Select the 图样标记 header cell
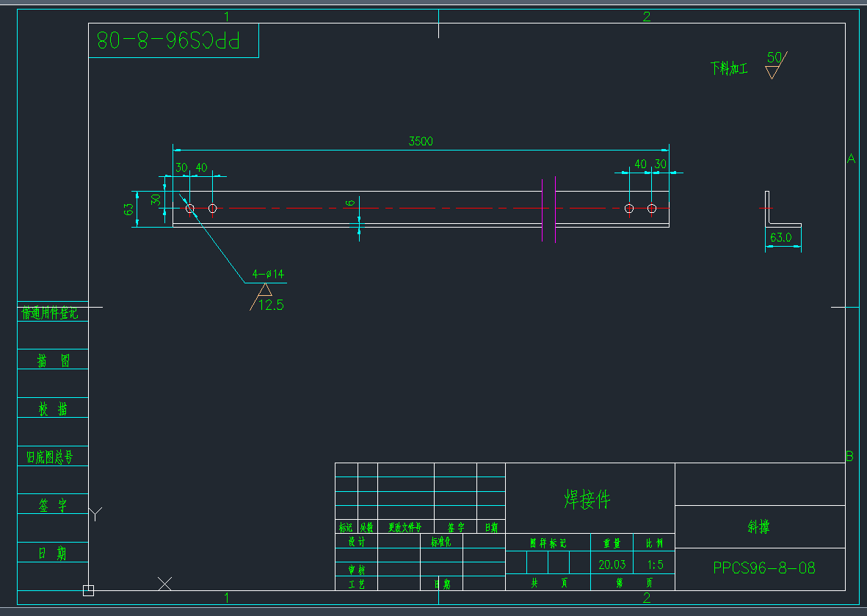The width and height of the screenshot is (867, 616). (548, 543)
